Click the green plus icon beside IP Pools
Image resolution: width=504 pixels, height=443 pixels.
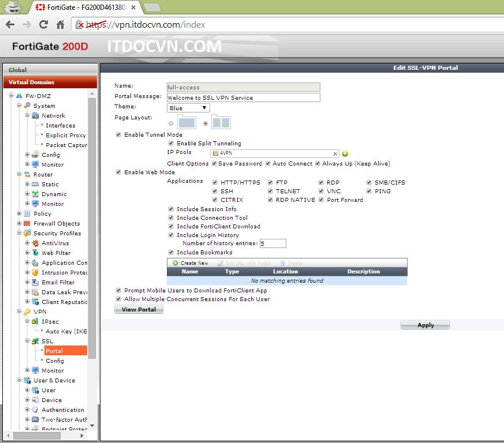(345, 153)
